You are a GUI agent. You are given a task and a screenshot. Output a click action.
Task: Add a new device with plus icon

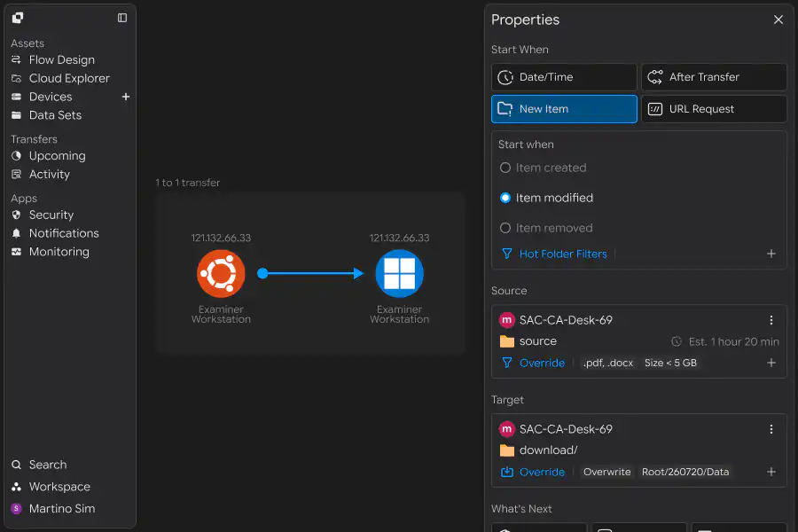pos(126,97)
